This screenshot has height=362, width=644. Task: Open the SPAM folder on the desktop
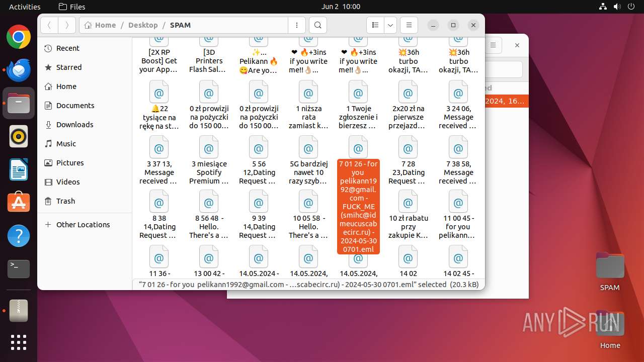610,272
